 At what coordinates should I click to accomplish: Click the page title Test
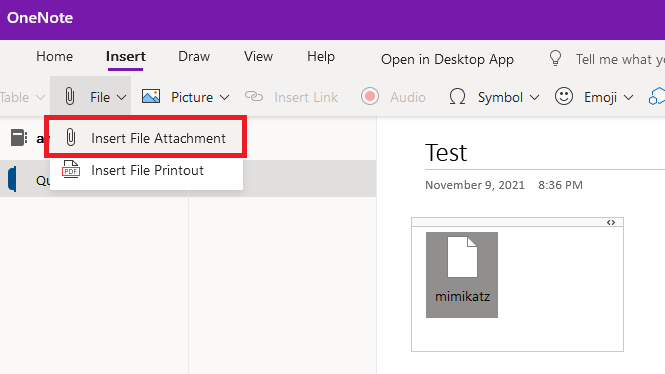point(446,153)
